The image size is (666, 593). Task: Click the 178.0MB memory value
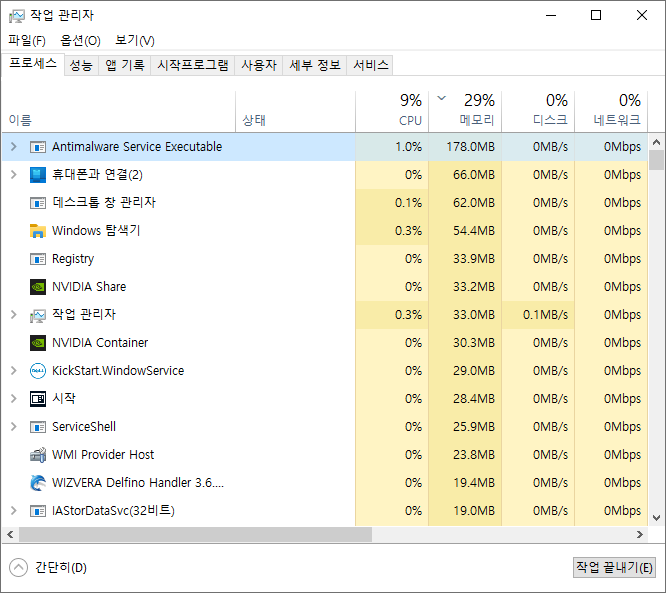471,147
